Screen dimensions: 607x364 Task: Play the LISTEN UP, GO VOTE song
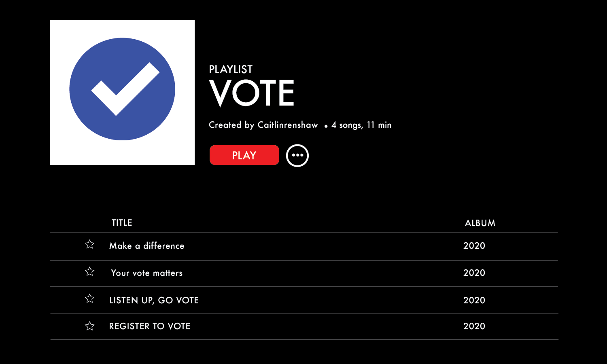(304, 300)
